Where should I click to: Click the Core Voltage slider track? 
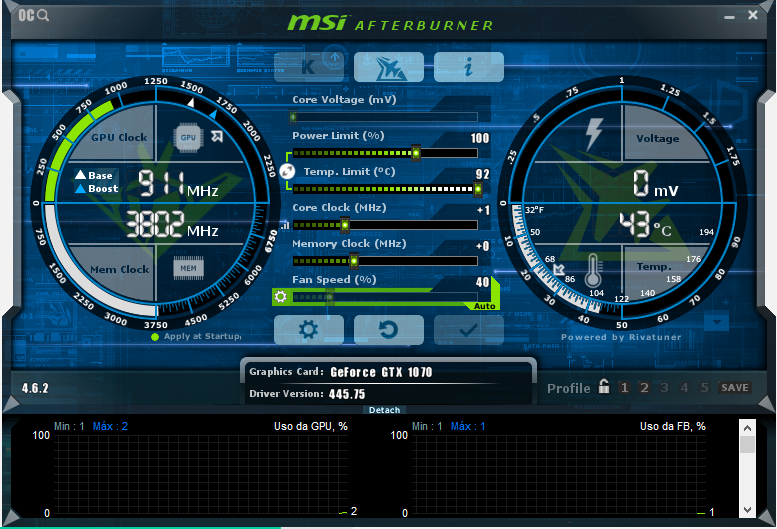385,117
